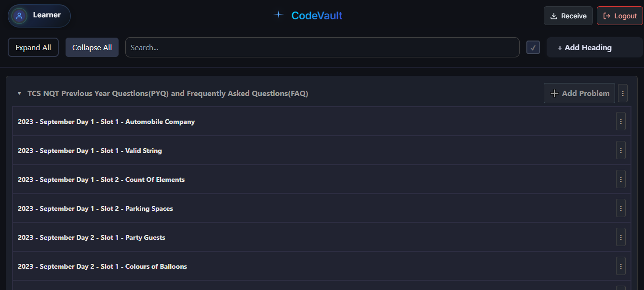Collapse the TCS NQT heading triangle
The width and height of the screenshot is (644, 290).
click(x=19, y=94)
